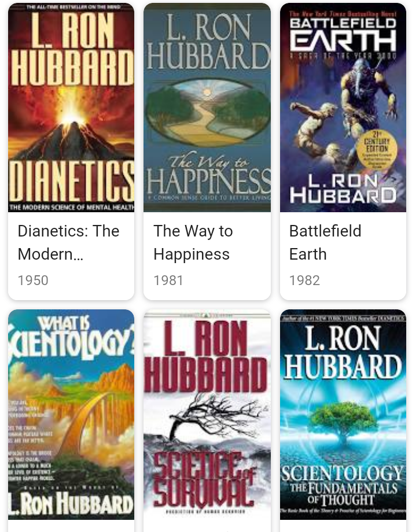Click L. Ron Hubbard name on Scientology cover bottom
This screenshot has height=532, width=412.
[x=71, y=504]
